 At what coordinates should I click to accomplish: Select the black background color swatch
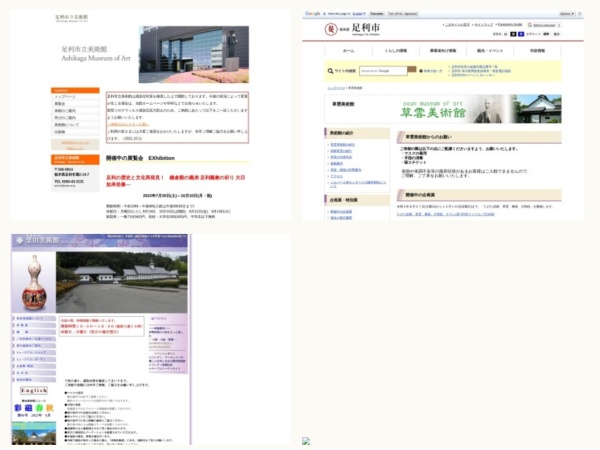(514, 34)
